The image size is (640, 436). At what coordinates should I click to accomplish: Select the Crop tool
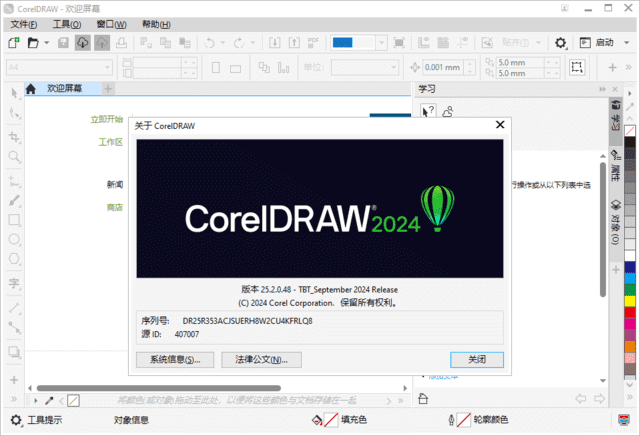(x=14, y=137)
